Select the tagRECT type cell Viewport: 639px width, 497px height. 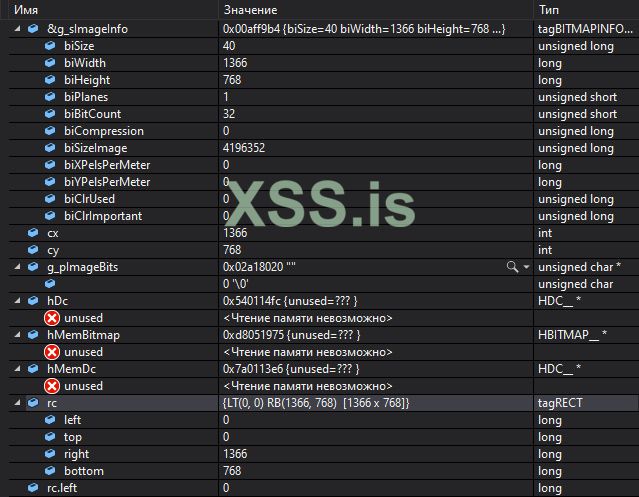pos(560,403)
